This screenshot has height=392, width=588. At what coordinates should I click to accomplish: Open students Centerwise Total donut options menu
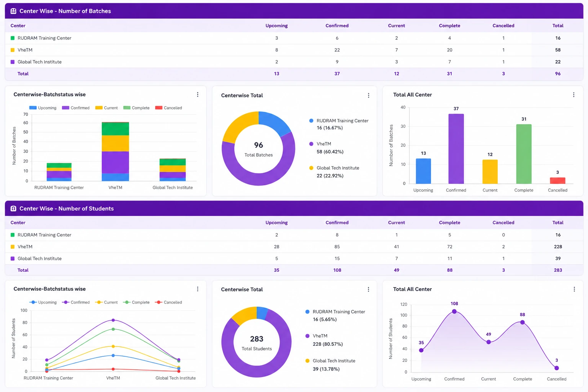[x=369, y=289]
